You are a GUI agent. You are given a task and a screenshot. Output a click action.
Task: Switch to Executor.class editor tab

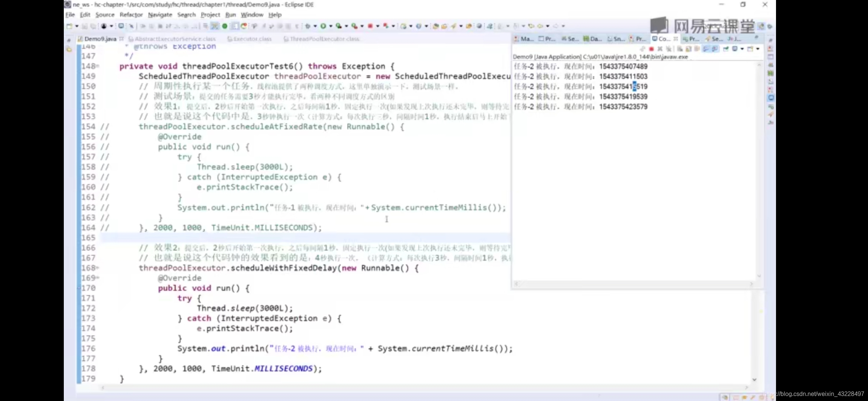point(249,39)
